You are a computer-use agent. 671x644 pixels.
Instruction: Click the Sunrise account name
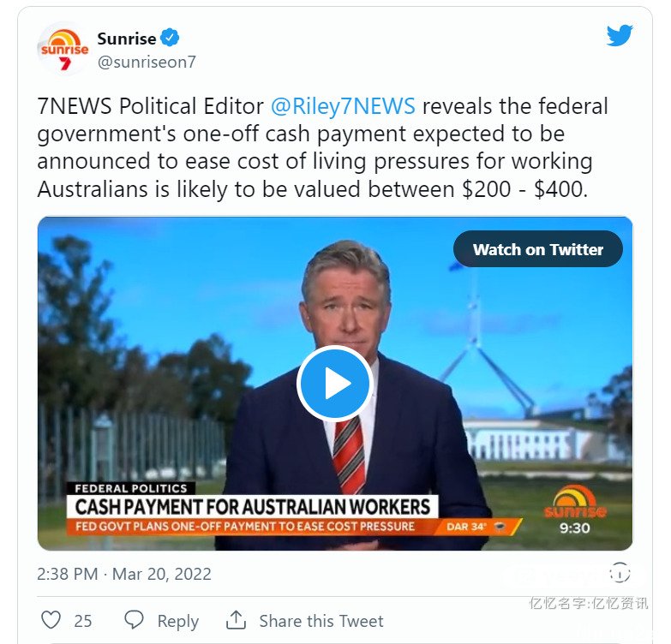pos(127,39)
